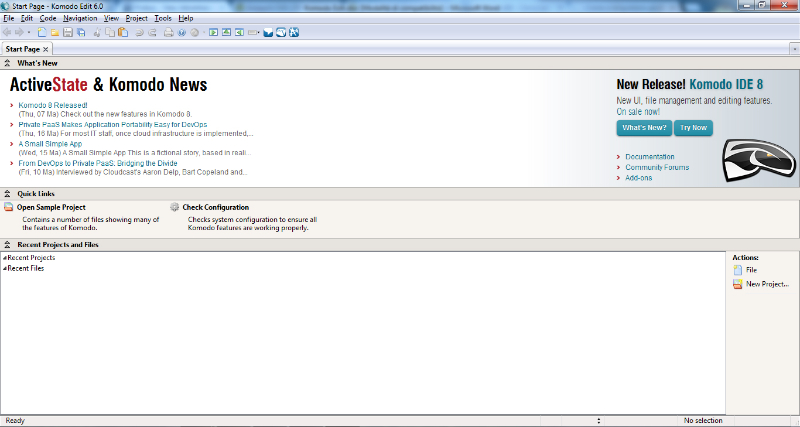Viewport: 800px width, 427px height.
Task: Click the Paste clipboard toolbar icon
Action: coord(122,32)
